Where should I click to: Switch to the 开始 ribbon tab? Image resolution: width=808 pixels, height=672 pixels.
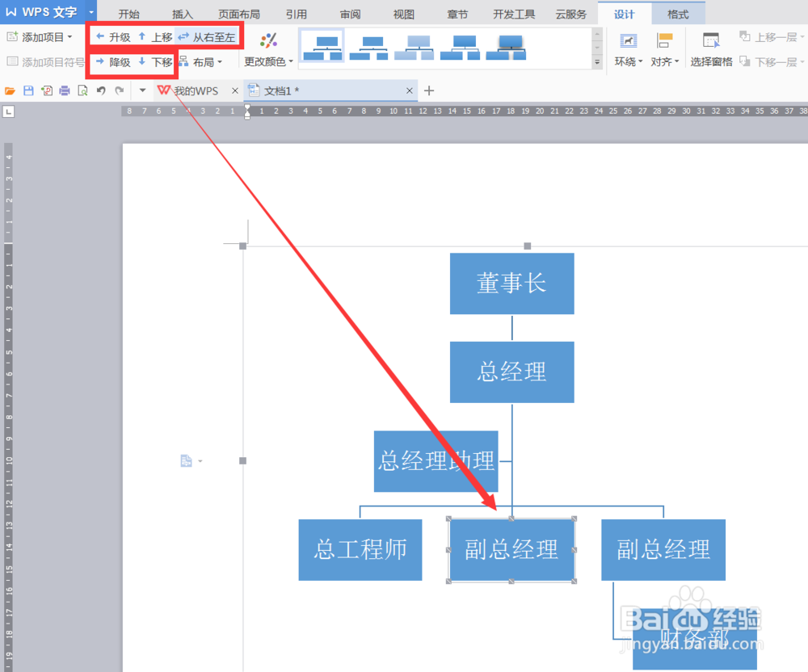coord(129,13)
